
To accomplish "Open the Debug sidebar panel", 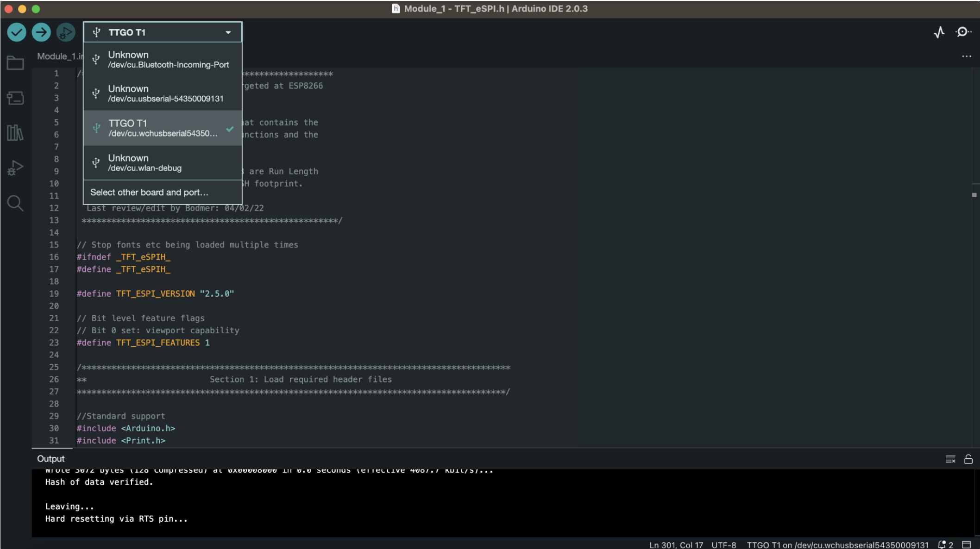I will (x=15, y=168).
